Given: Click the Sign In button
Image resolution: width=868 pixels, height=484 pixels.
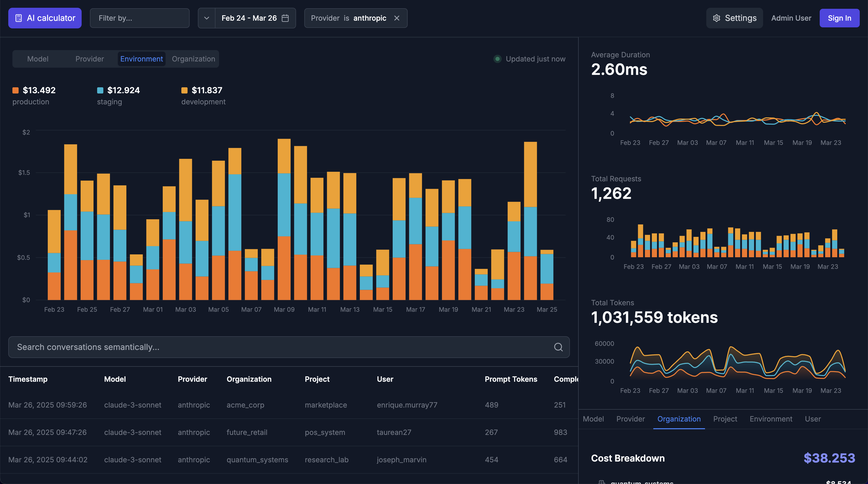Looking at the screenshot, I should [839, 18].
